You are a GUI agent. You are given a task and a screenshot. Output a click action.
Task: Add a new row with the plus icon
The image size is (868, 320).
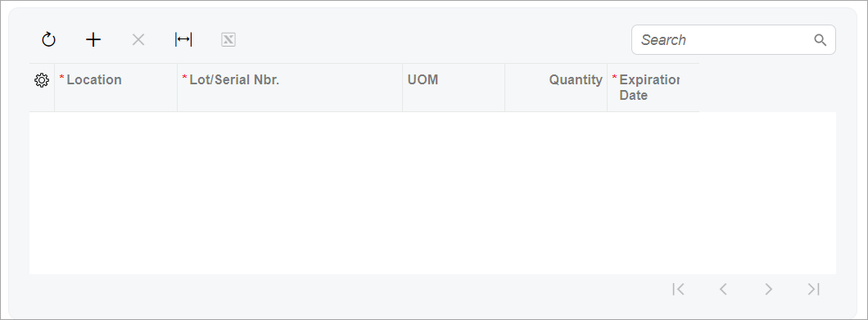pos(93,40)
